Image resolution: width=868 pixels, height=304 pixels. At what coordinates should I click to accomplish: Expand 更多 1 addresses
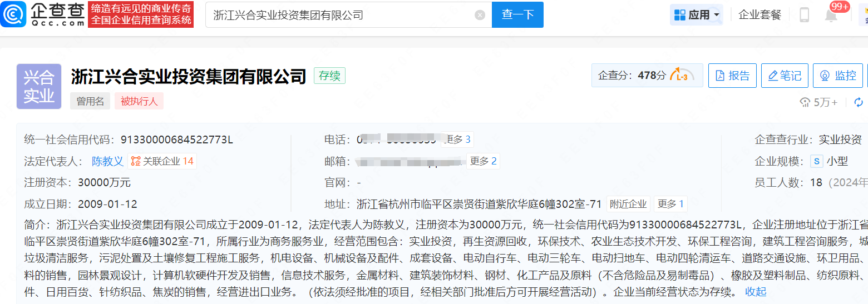click(670, 204)
